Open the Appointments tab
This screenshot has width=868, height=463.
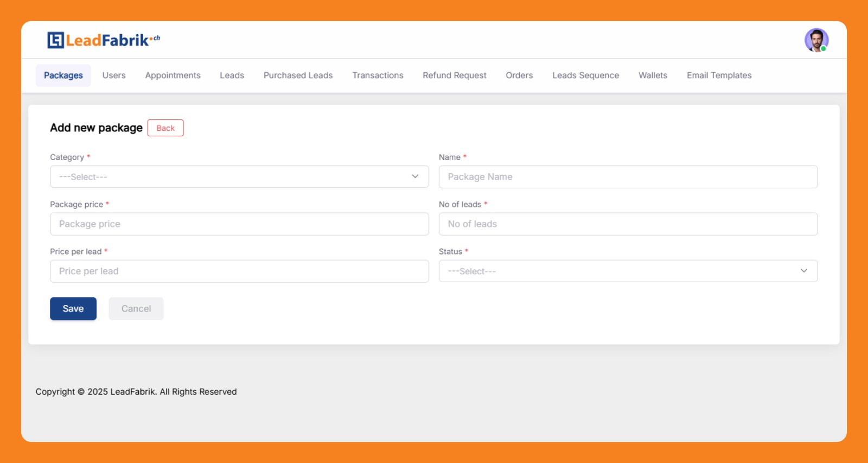173,75
